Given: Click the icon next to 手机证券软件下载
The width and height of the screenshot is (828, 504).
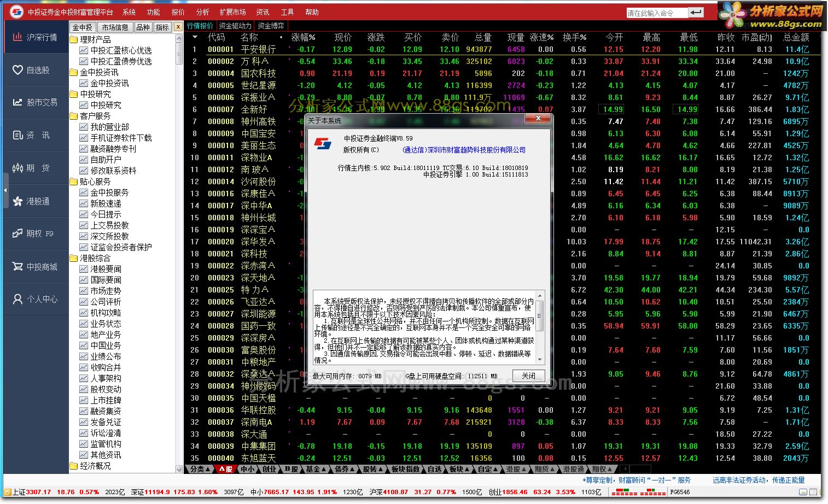Looking at the screenshot, I should pyautogui.click(x=84, y=138).
